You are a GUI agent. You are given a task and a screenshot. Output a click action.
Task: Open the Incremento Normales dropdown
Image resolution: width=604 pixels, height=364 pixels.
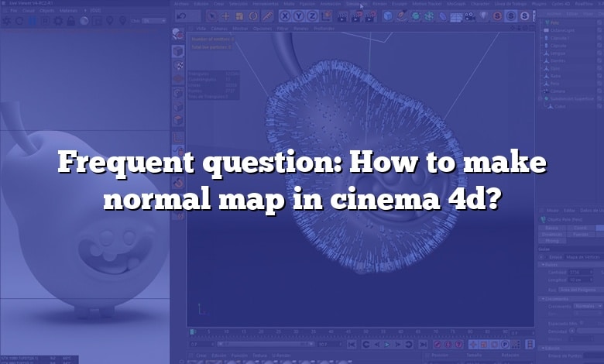(588, 306)
